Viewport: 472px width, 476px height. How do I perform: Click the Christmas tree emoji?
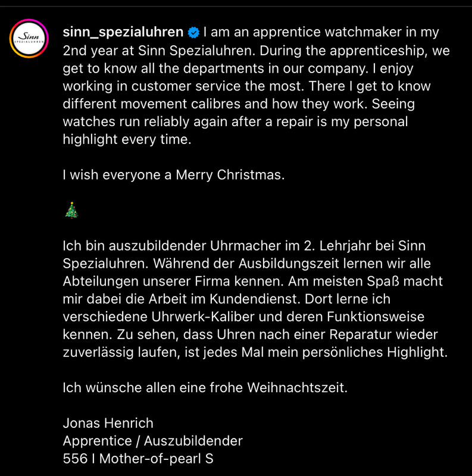[x=71, y=210]
